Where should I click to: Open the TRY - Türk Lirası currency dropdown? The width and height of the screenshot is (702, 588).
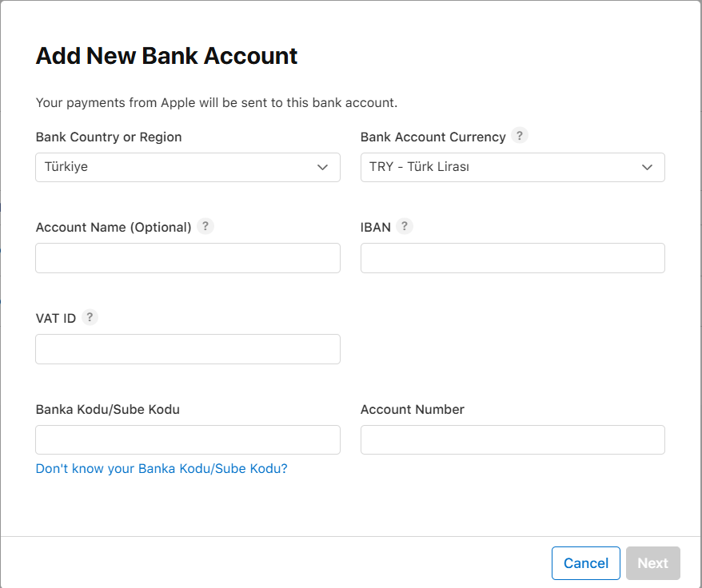pyautogui.click(x=513, y=167)
